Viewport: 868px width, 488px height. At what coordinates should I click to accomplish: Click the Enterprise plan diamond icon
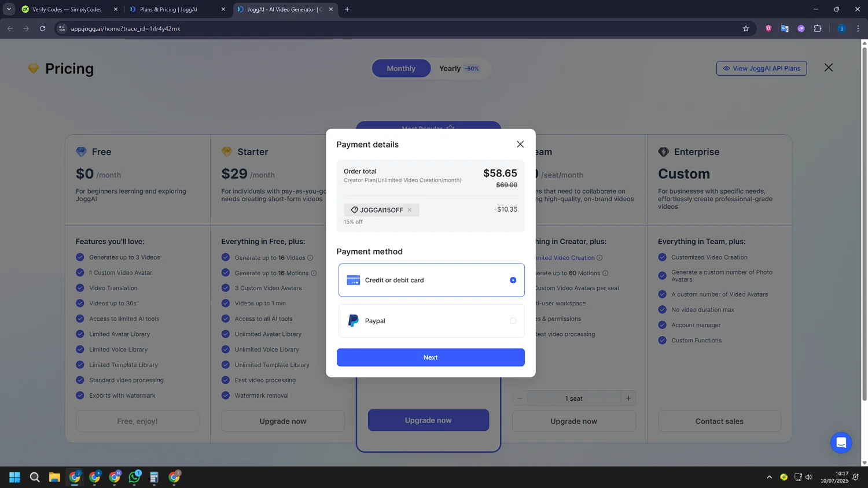pos(663,151)
